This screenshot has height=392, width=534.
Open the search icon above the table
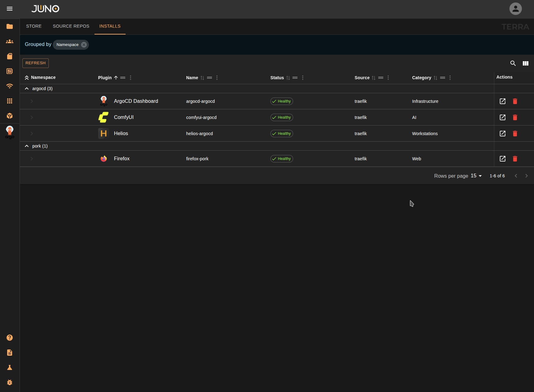pyautogui.click(x=513, y=63)
